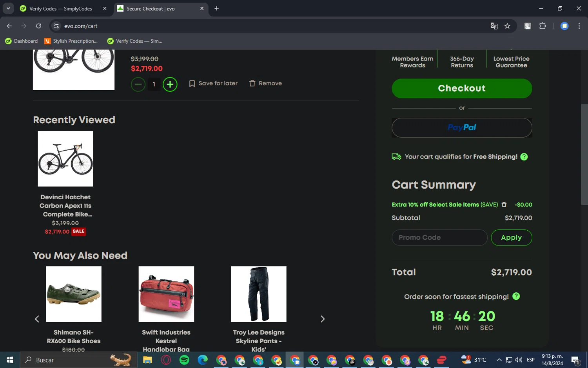Open the Windows Start menu
Image resolution: width=588 pixels, height=368 pixels.
10,360
